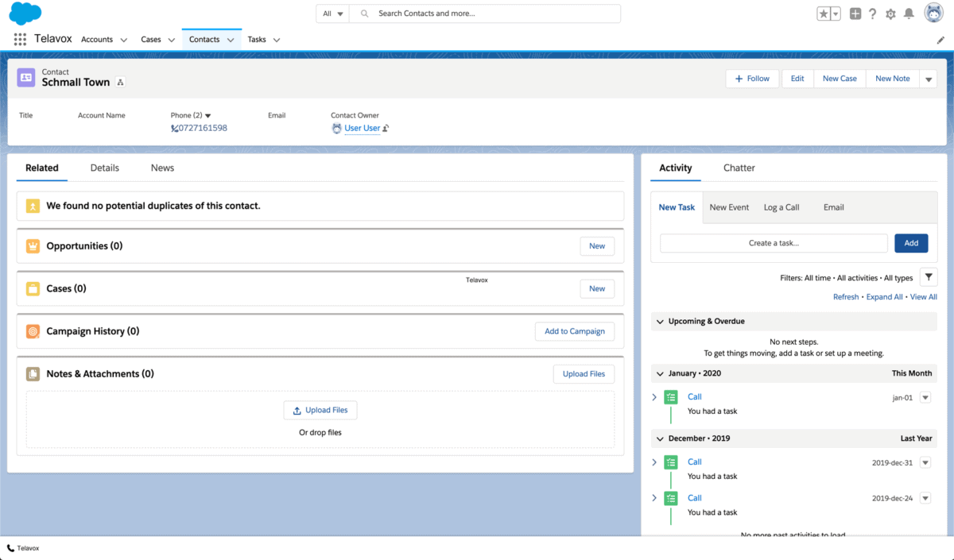Expand the 2019-dec-31 Call details
954x560 pixels.
coord(654,462)
